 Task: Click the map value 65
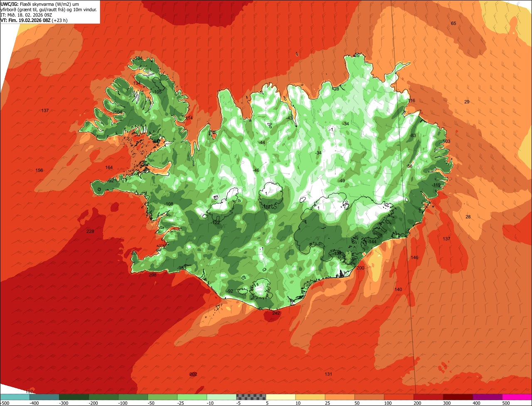pos(453,23)
